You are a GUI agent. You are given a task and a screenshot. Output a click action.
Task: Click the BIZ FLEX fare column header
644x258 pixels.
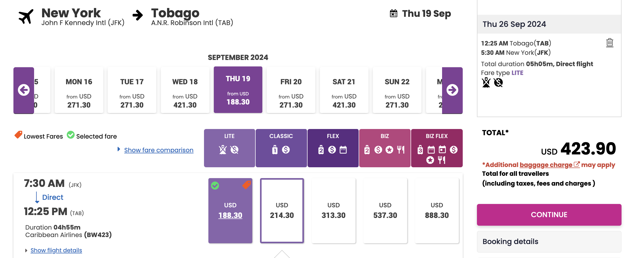pyautogui.click(x=437, y=148)
